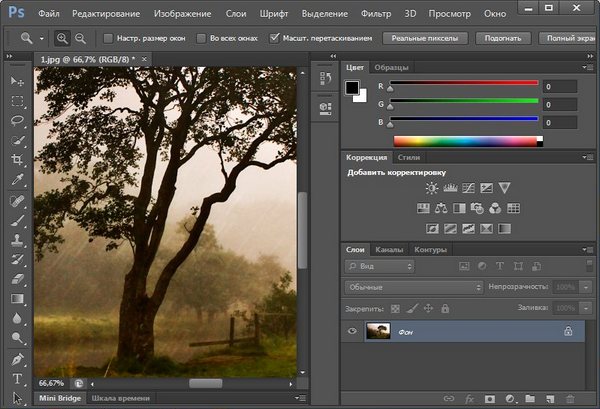Select the Lasso tool

(17, 120)
